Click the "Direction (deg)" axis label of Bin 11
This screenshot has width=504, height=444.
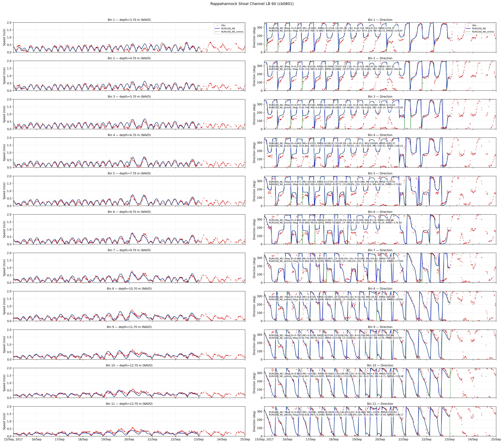coord(254,421)
